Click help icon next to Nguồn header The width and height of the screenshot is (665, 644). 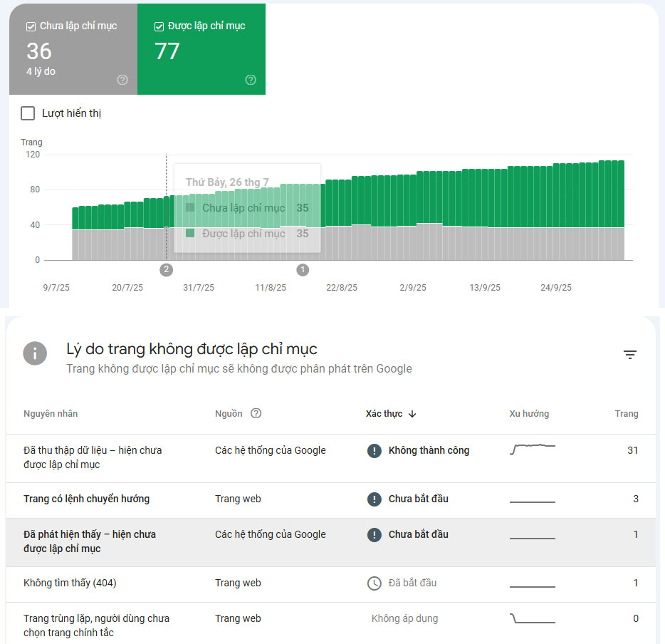(x=256, y=413)
